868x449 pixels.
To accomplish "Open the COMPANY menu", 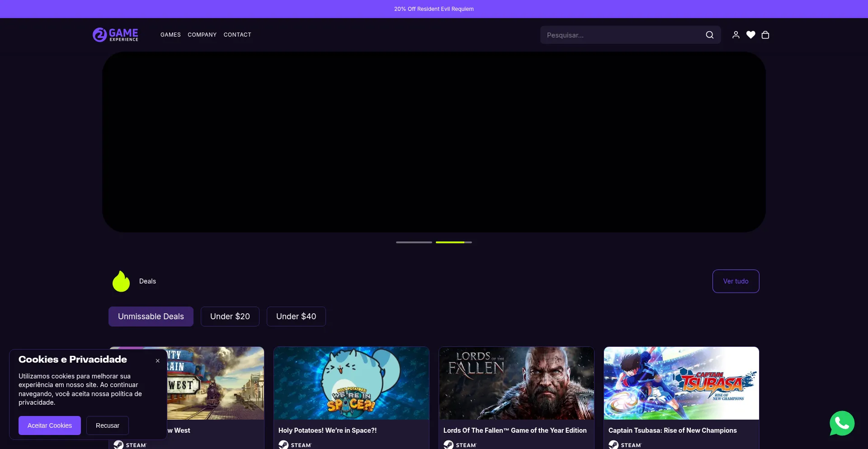I will point(202,35).
